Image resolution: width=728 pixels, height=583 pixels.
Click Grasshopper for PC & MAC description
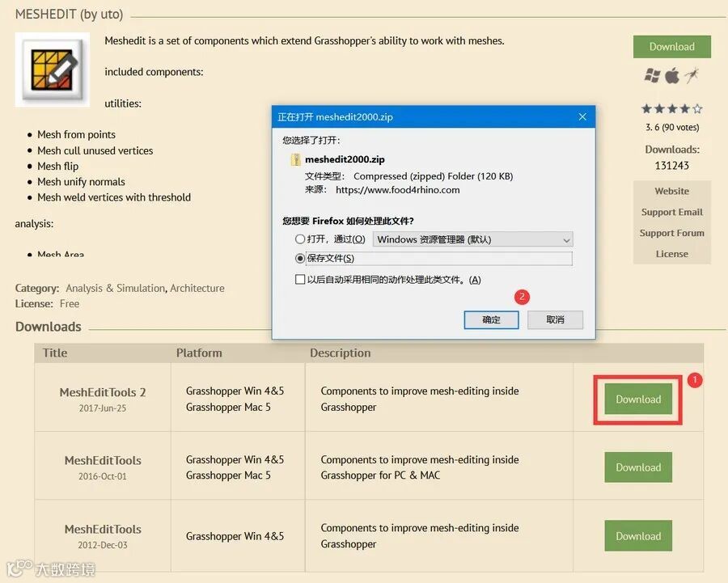coord(380,475)
